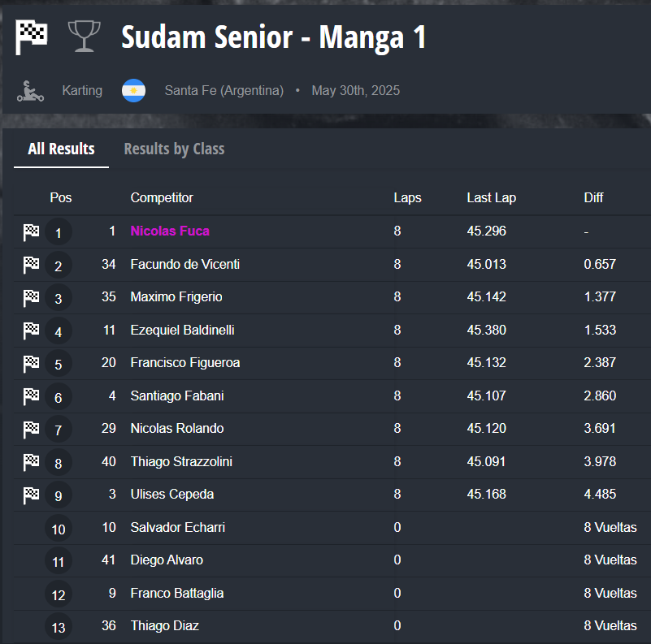Open competitor Nicolas Fuca
The image size is (651, 644).
click(x=170, y=231)
